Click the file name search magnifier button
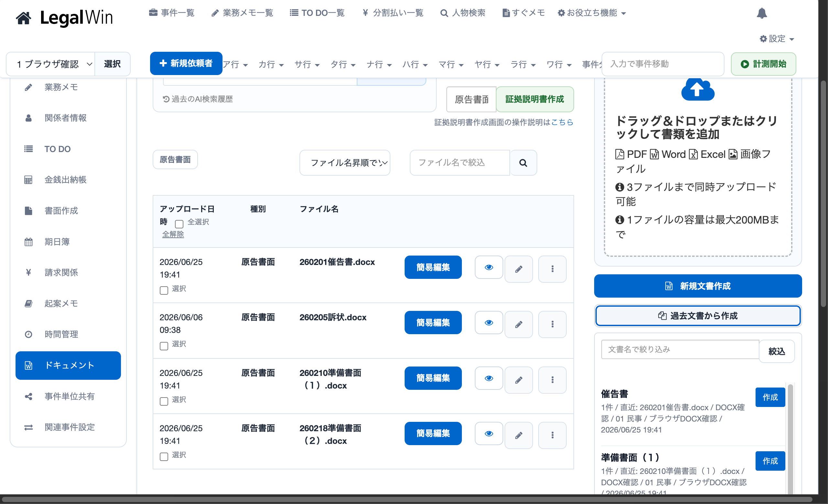Image resolution: width=828 pixels, height=504 pixels. [523, 163]
